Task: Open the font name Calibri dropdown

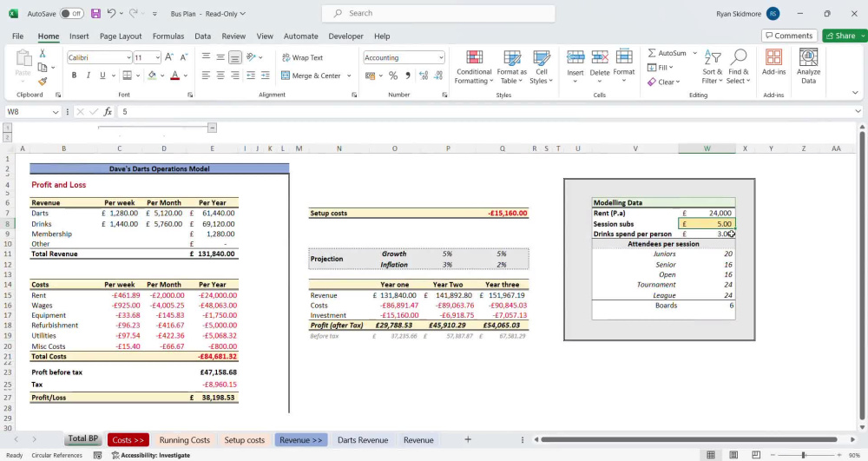Action: 128,57
